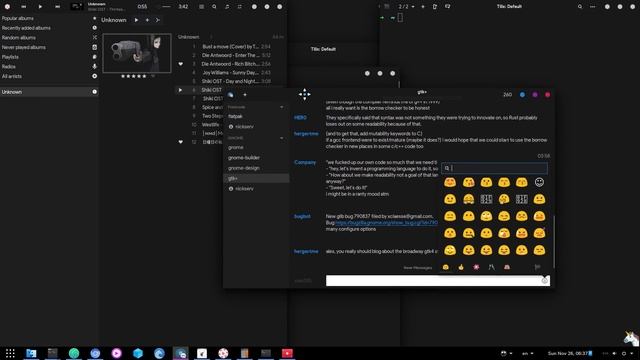640x360 pixels.
Task: Skip to previous track in music player
Action: [x=24, y=7]
